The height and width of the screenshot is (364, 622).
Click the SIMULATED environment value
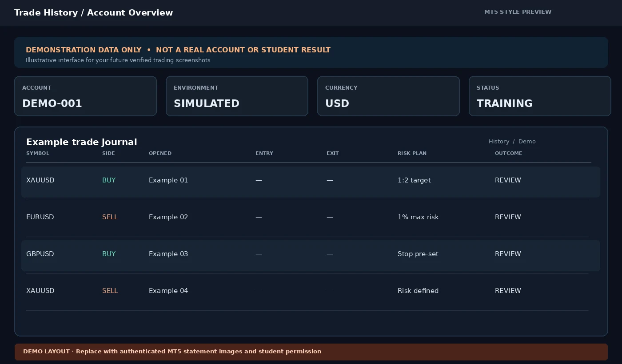207,104
